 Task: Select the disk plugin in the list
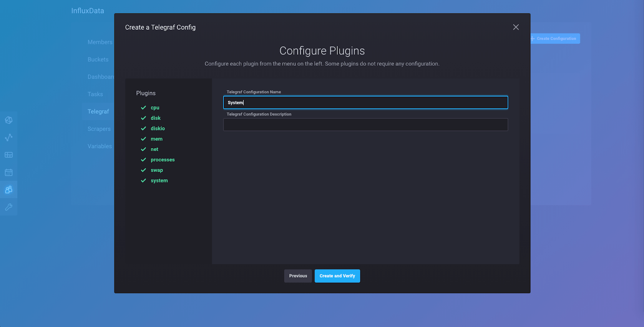pos(156,118)
